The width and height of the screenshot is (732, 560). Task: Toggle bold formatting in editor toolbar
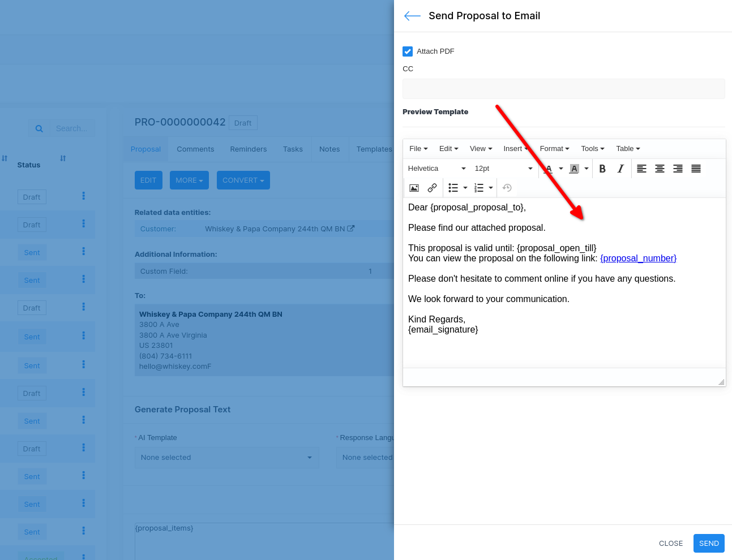point(602,169)
